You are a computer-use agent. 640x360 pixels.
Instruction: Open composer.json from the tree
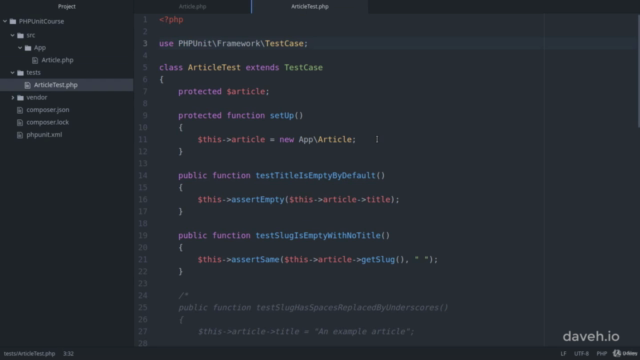[x=48, y=110]
